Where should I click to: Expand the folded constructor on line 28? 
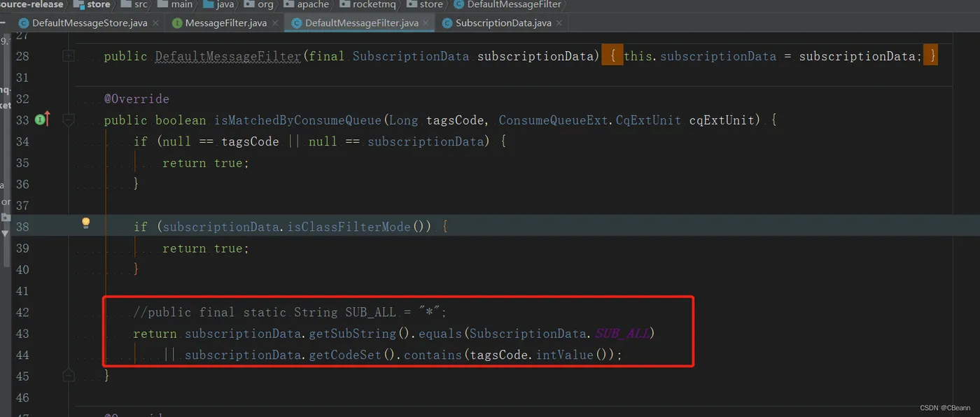(x=68, y=56)
